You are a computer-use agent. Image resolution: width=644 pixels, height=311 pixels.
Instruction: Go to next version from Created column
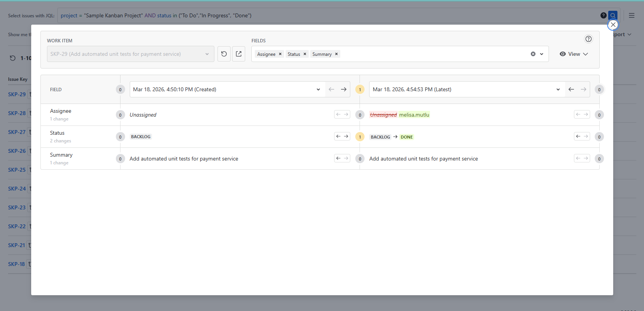(x=344, y=89)
